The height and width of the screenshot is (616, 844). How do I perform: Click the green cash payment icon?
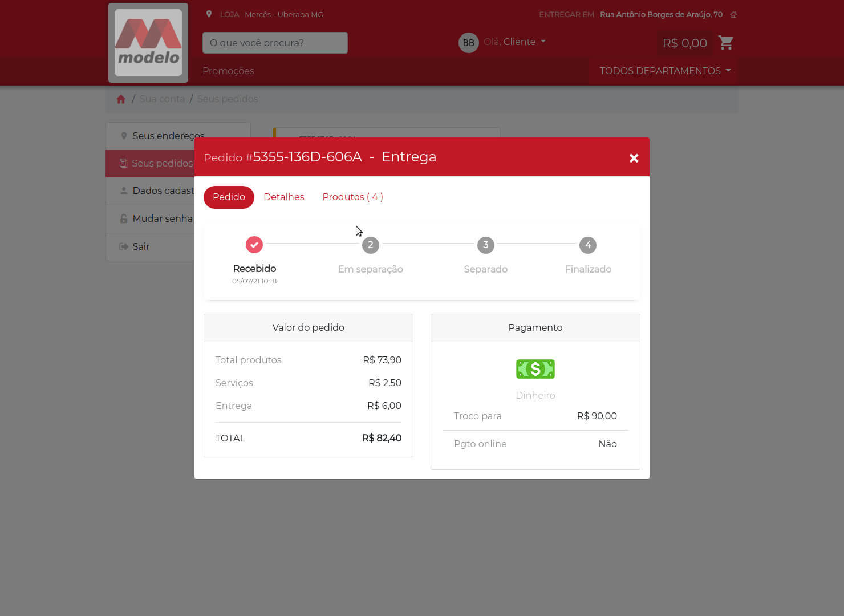pos(535,369)
